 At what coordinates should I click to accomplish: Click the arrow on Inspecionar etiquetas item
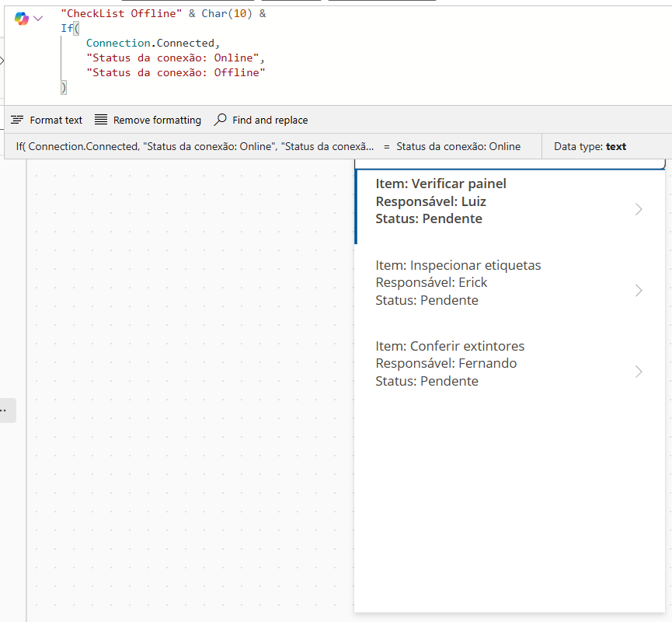[x=639, y=291]
